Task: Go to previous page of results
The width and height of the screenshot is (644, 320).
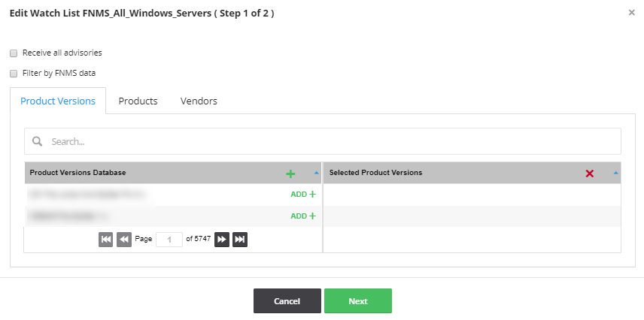Action: 124,239
